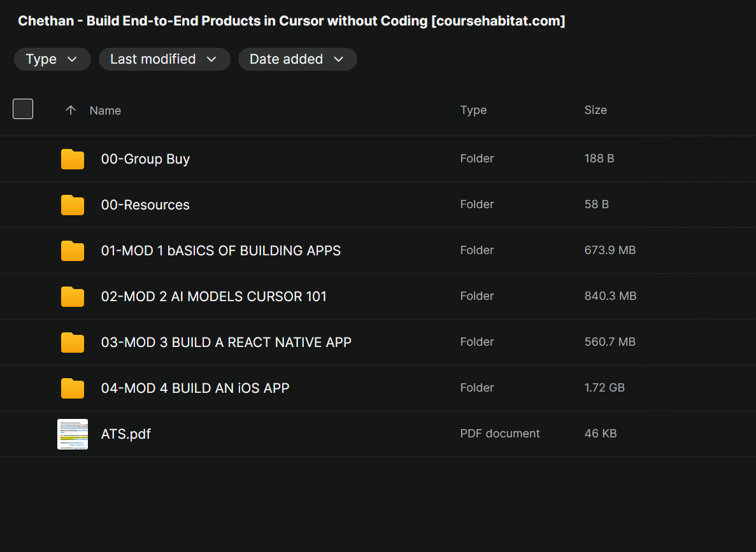Click the 00-Resources folder icon
Screen dimensions: 756x552
click(x=73, y=205)
